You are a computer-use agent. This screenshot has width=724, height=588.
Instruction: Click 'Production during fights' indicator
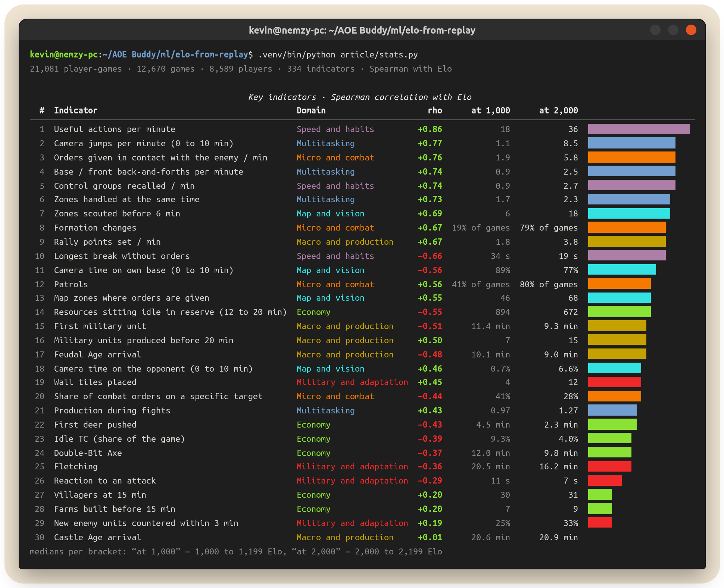[112, 410]
